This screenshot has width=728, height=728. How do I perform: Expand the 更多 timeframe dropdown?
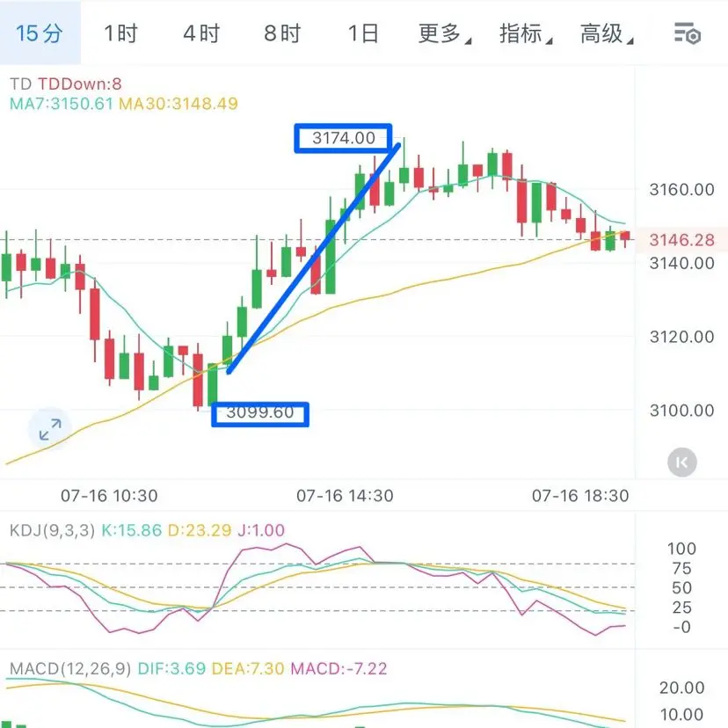point(444,33)
